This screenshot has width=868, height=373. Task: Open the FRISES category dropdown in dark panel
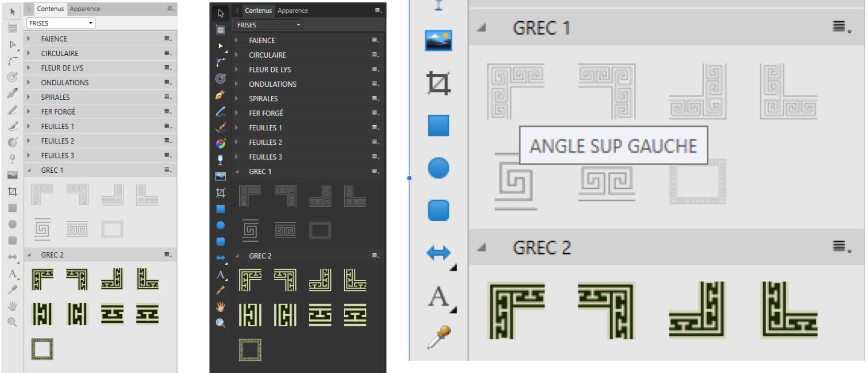tap(269, 25)
